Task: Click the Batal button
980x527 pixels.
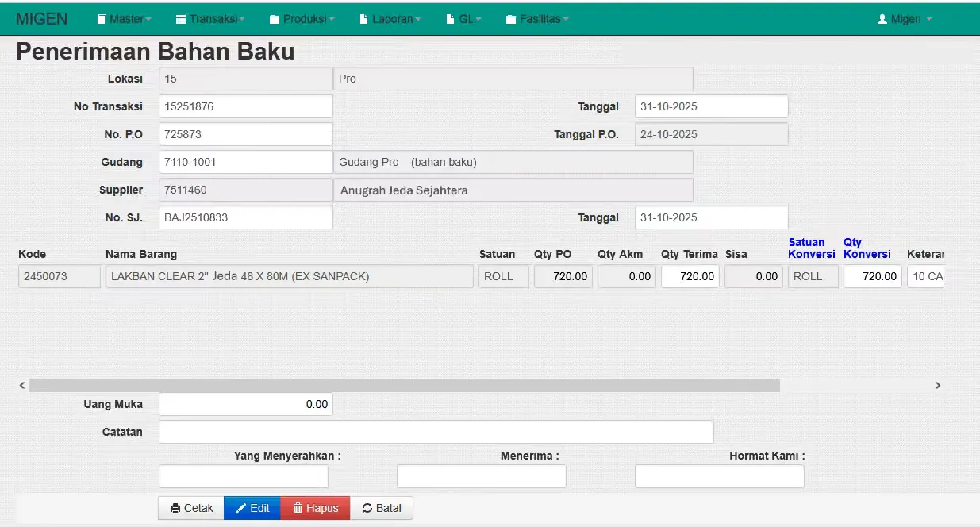Action: (x=382, y=508)
